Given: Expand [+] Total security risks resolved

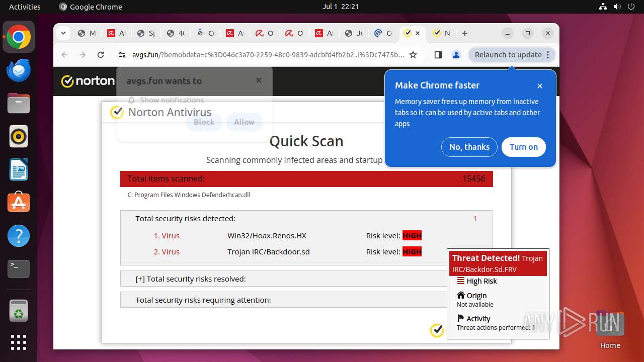Looking at the screenshot, I should point(191,279).
